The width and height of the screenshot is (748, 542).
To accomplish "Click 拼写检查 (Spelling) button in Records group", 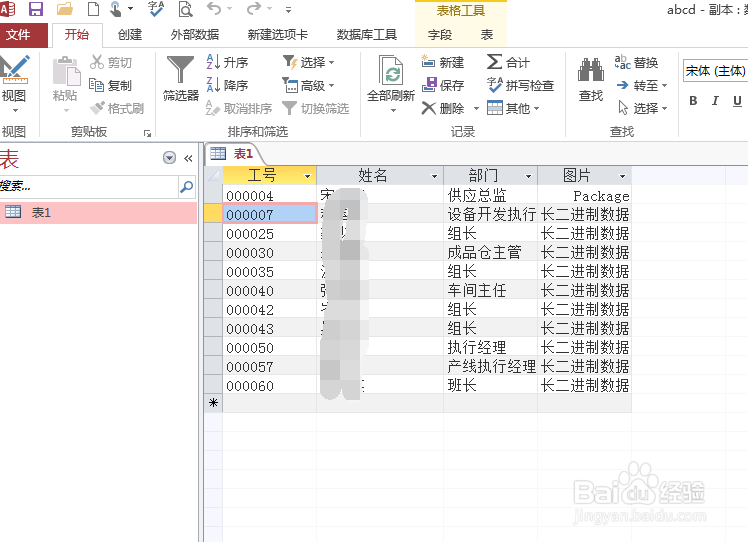I will click(520, 85).
